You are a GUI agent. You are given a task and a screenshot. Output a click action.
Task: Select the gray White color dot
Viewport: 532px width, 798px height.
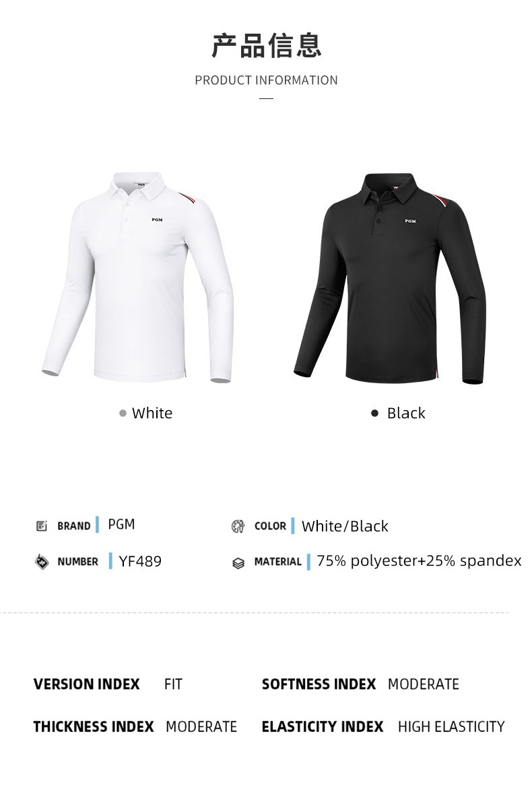click(x=123, y=413)
